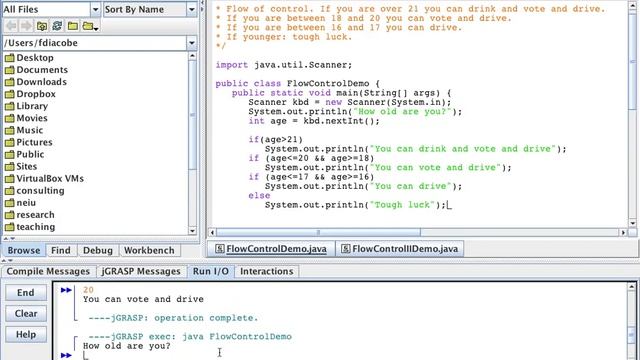Click the Help button
The width and height of the screenshot is (640, 360).
(26, 334)
